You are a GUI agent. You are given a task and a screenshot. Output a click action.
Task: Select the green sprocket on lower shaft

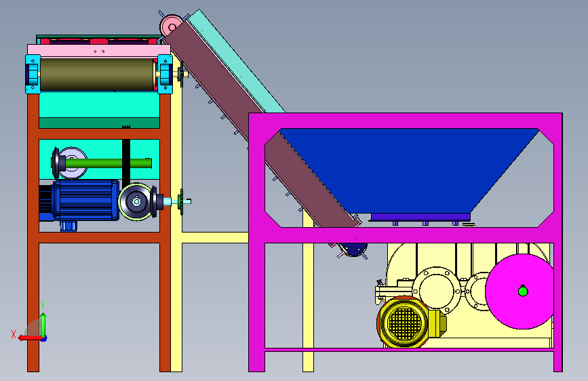pyautogui.click(x=182, y=202)
